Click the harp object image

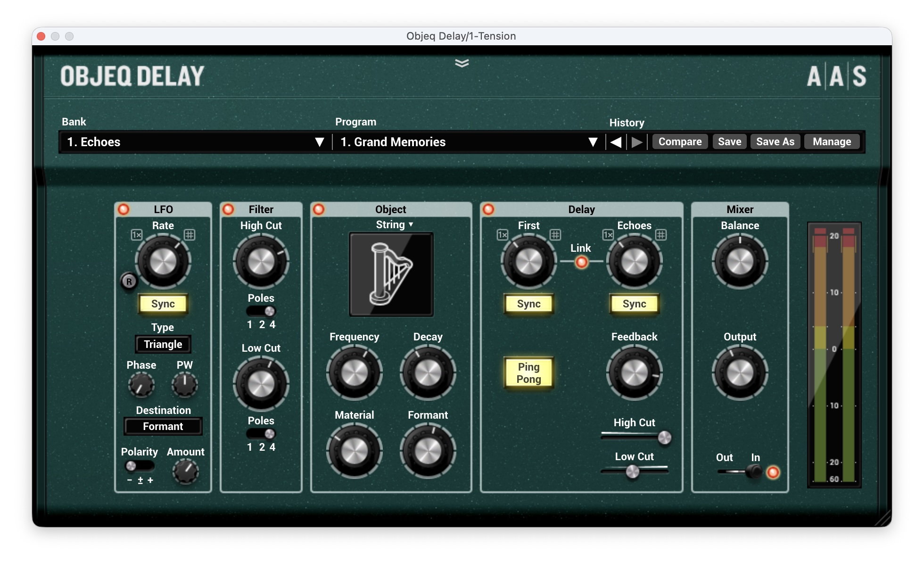point(391,274)
